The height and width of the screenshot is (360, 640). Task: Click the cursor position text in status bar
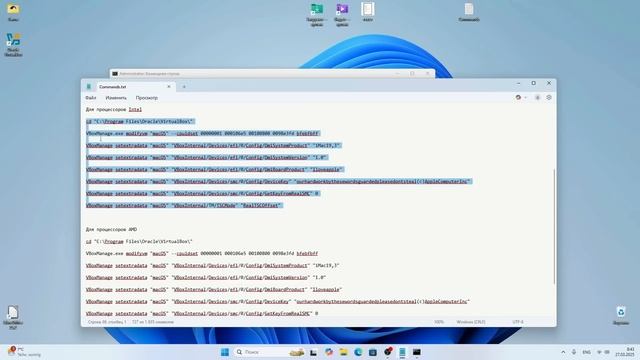107,322
